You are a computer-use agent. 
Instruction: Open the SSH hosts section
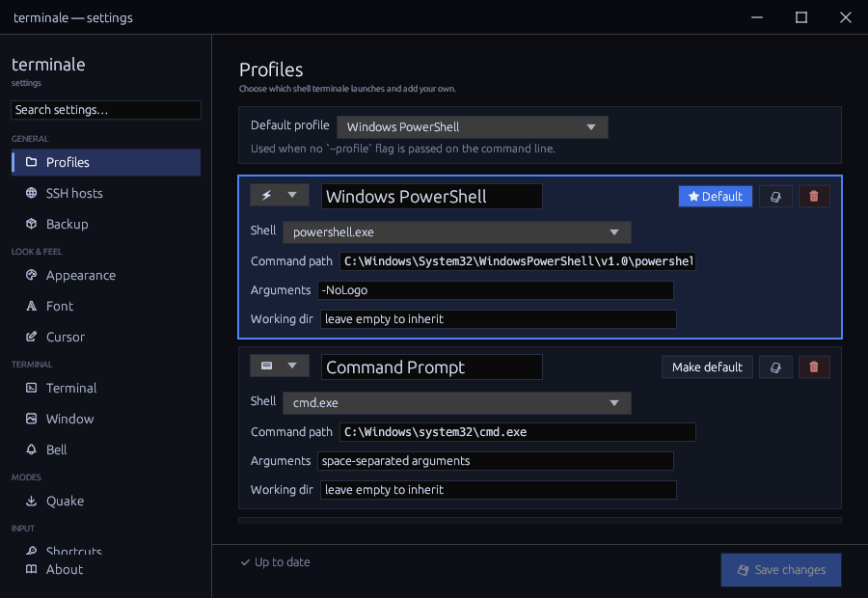click(106, 193)
